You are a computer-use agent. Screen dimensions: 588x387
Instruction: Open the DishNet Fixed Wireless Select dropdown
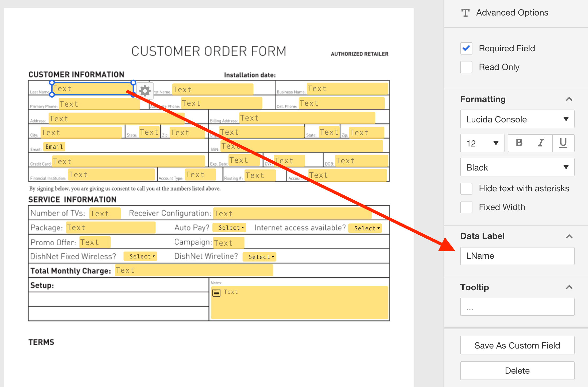coord(140,256)
